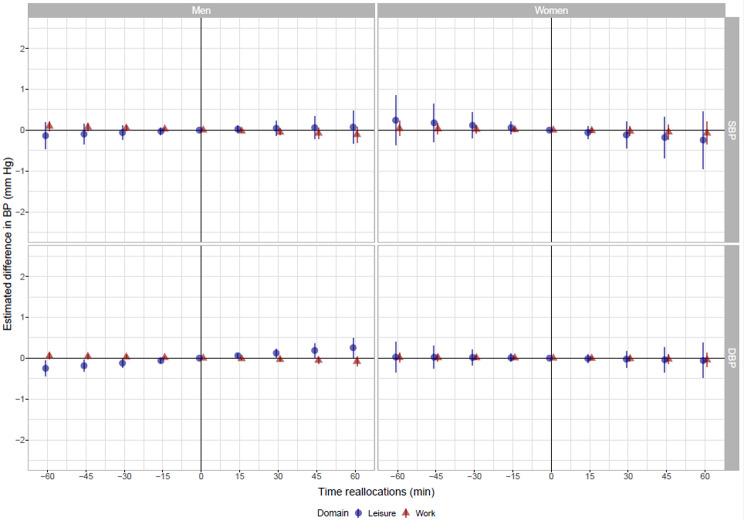Click the blue Leisure circle legend marker
This screenshot has width=744, height=521.
[x=359, y=513]
